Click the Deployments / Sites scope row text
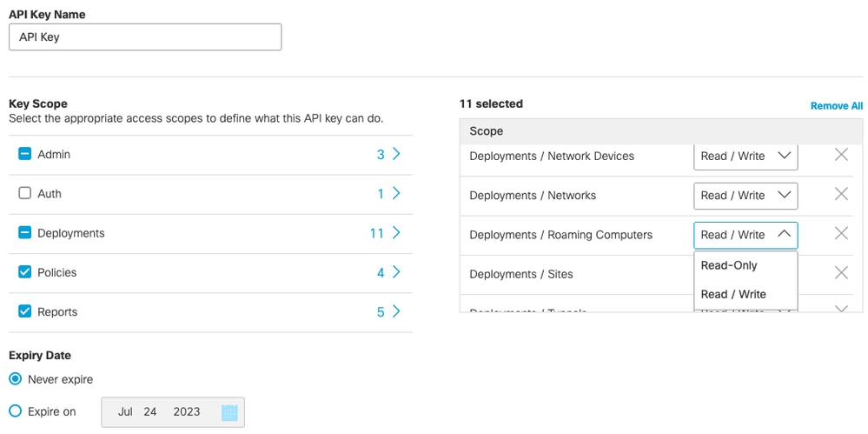 521,274
